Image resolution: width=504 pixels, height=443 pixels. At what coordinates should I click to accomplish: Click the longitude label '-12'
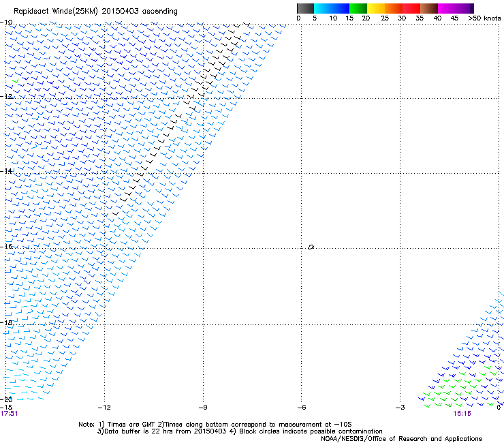click(x=104, y=408)
